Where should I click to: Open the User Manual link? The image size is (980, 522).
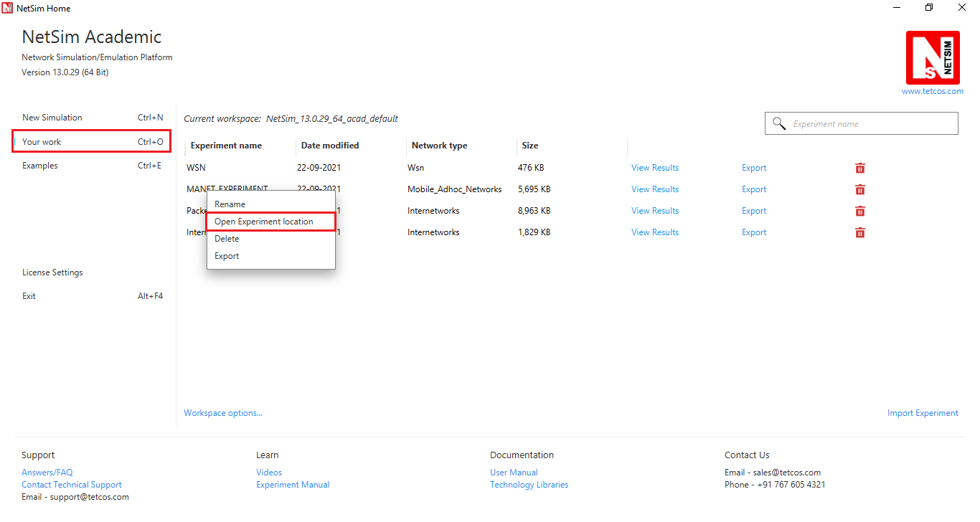514,473
